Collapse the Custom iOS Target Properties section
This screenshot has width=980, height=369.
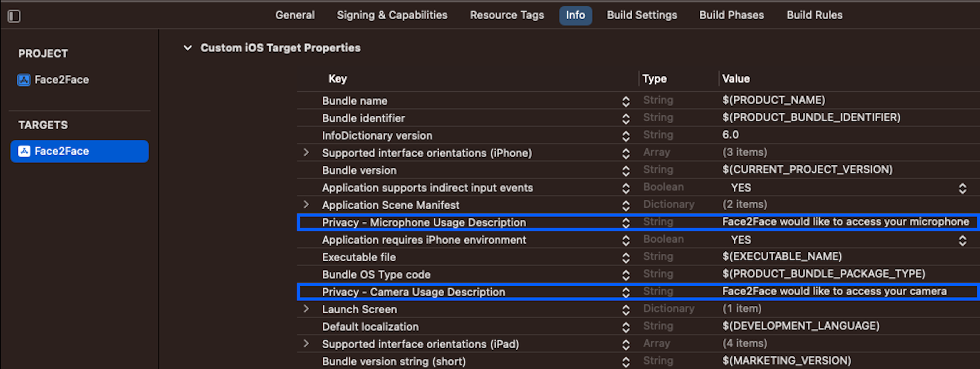[x=187, y=48]
